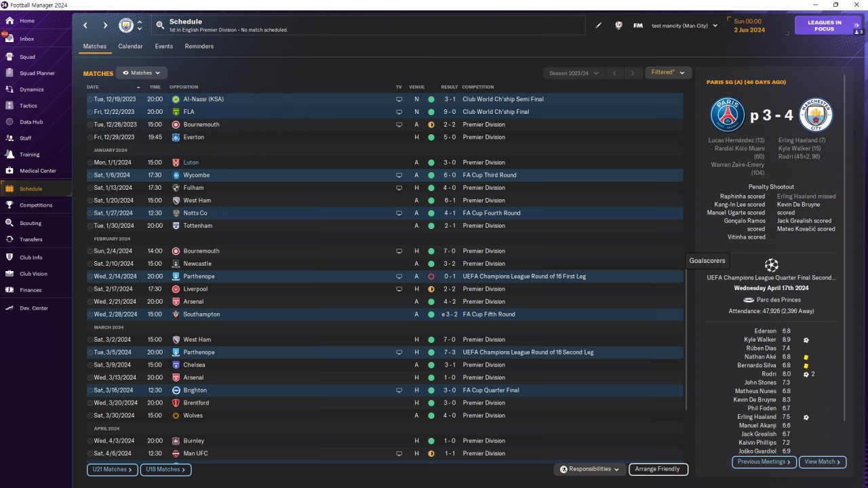Go to next season with right arrow

click(633, 73)
